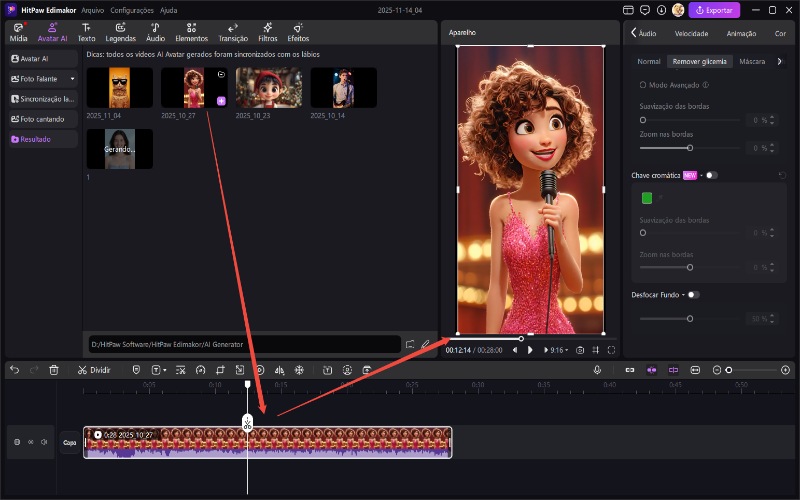Select the Modo Avançado radio option
The height and width of the screenshot is (500, 800).
point(643,85)
